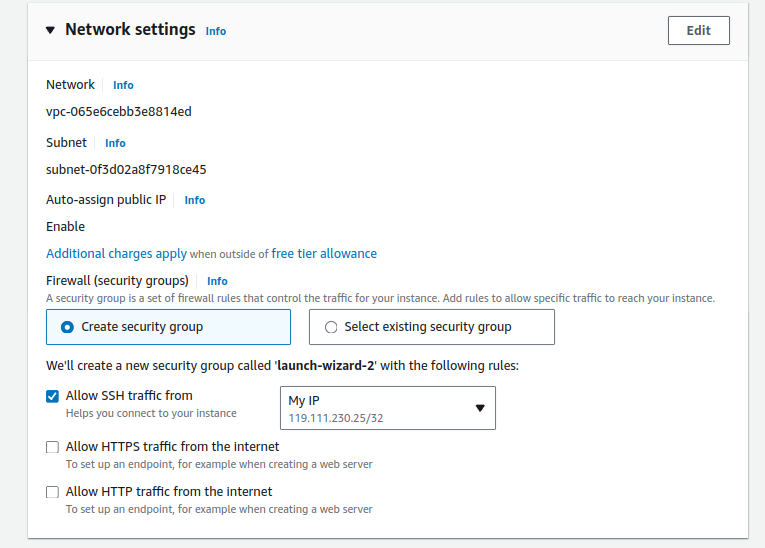Click the VPC ID vpc-065e6cebb3e8814ed text
Image resolution: width=765 pixels, height=548 pixels.
point(119,112)
